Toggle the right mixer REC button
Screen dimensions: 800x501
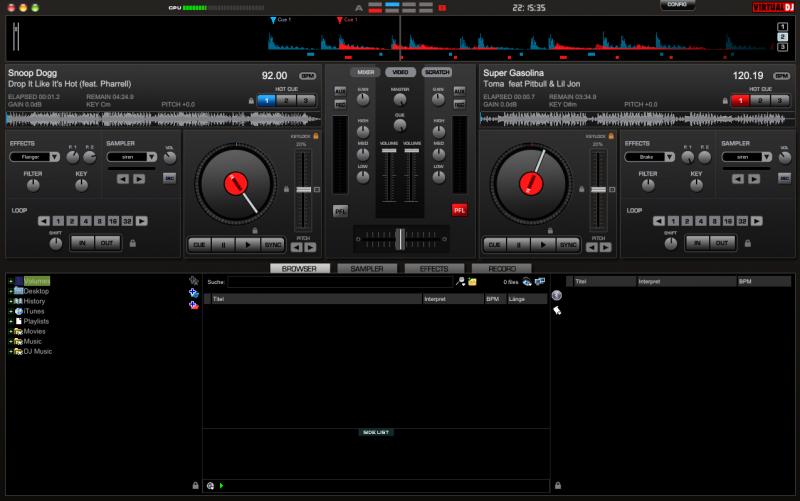point(459,105)
